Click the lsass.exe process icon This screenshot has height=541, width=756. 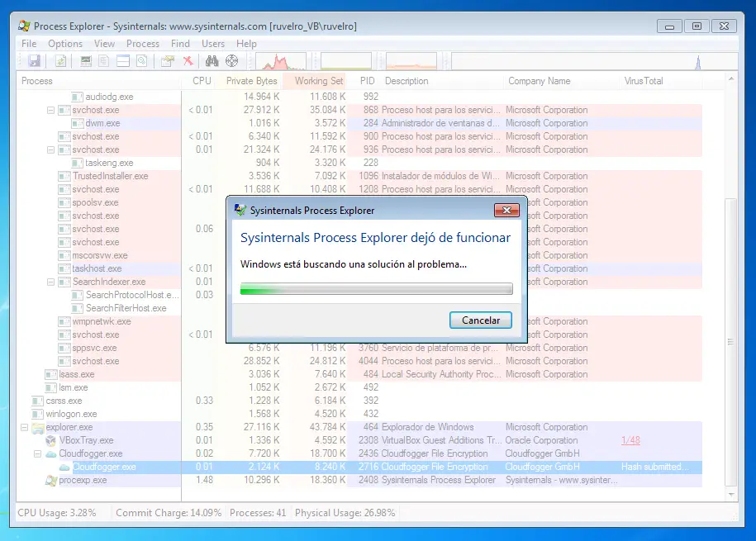coord(50,374)
